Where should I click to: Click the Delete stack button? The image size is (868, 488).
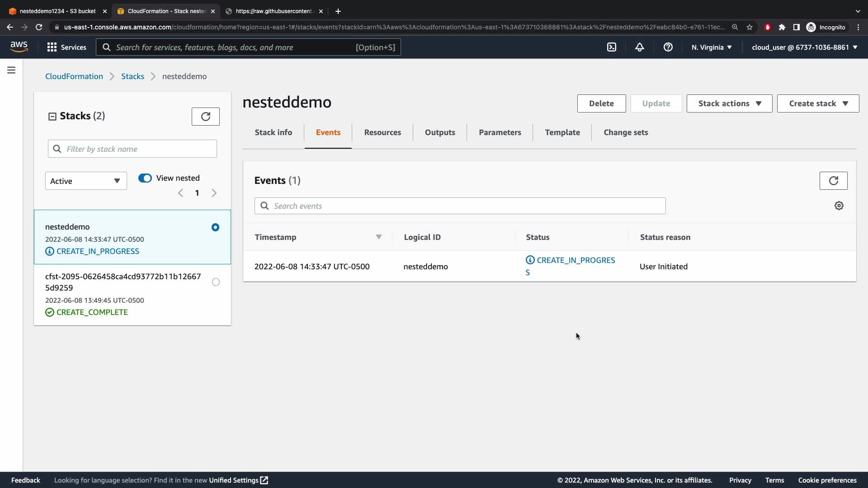coord(601,103)
